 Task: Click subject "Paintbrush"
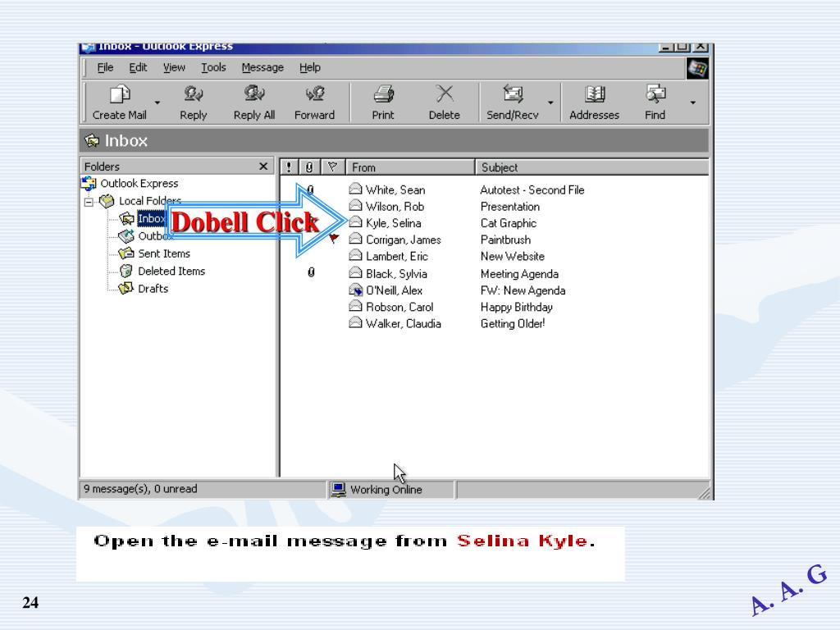505,240
